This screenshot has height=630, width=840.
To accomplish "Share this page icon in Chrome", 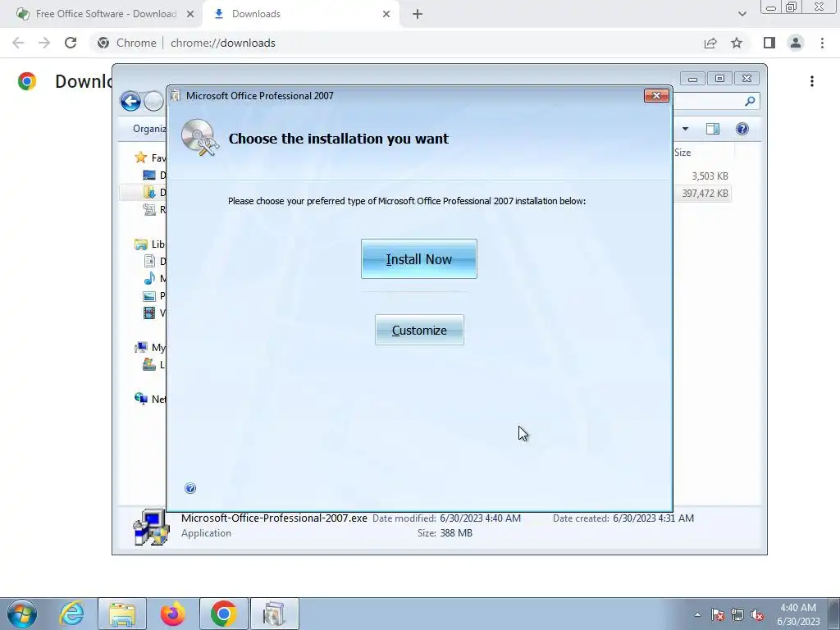I will (710, 43).
